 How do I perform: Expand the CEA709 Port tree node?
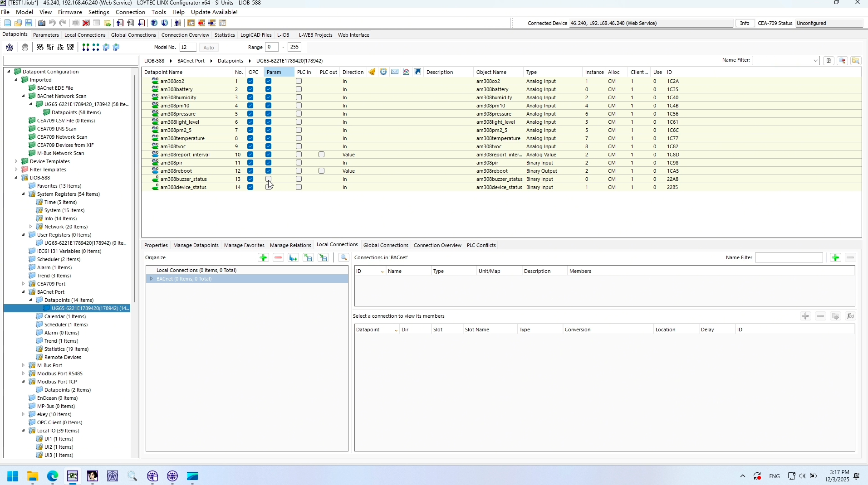pos(24,284)
